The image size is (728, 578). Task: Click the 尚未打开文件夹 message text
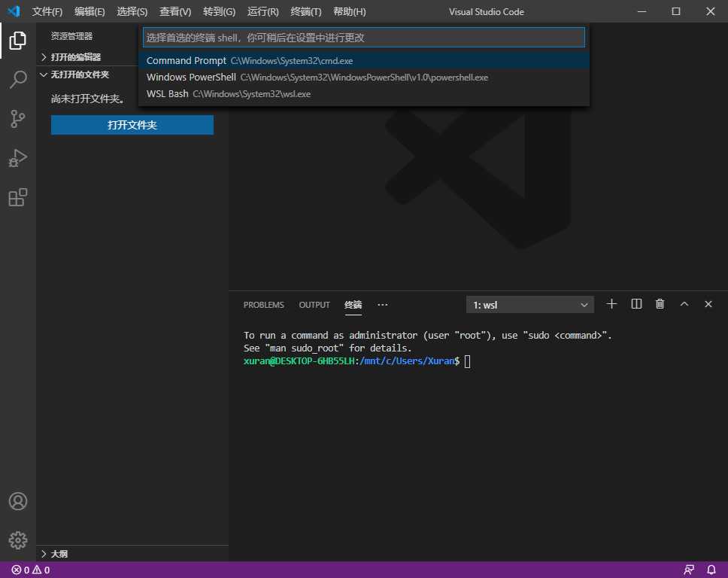87,99
